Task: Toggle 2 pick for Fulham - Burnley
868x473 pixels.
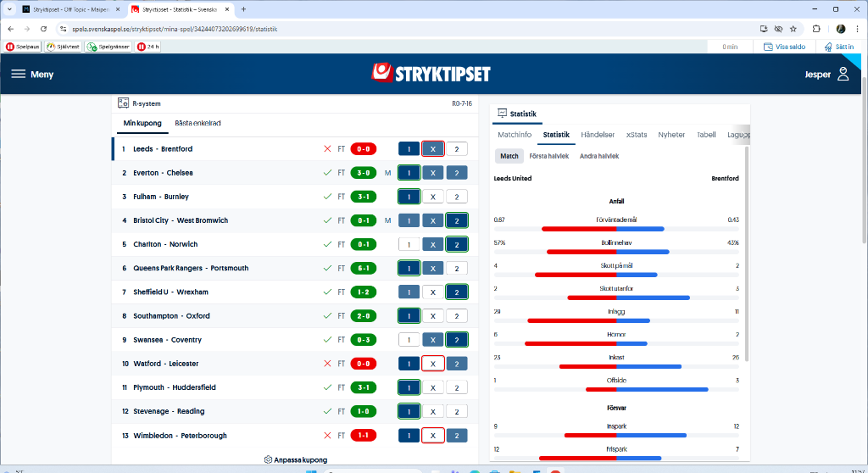Action: (x=456, y=197)
